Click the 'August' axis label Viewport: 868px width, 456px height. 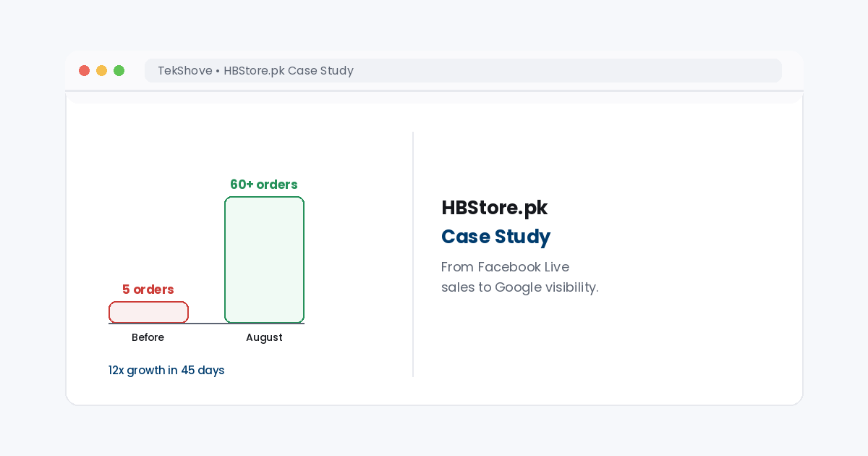(x=264, y=337)
